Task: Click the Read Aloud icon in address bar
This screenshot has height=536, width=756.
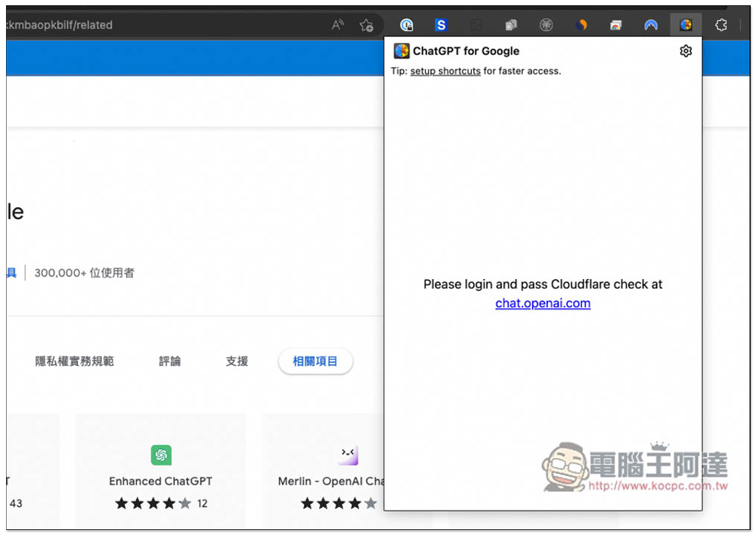Action: click(338, 25)
